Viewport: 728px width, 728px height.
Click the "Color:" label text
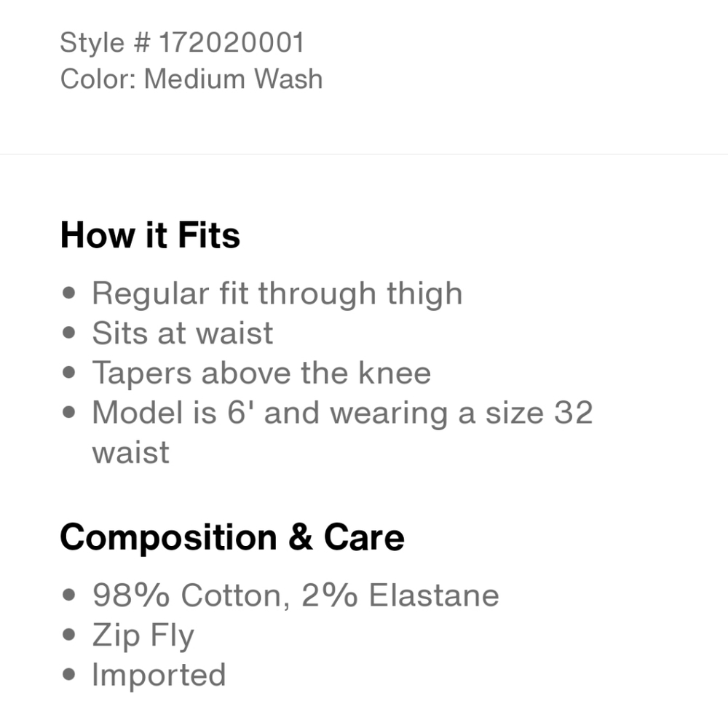(98, 79)
